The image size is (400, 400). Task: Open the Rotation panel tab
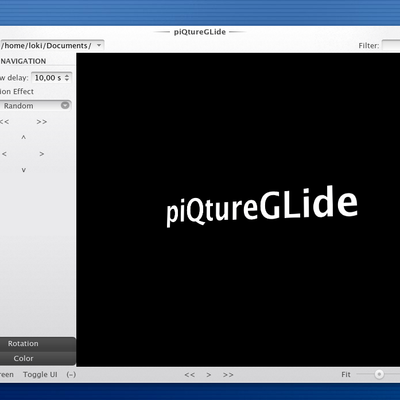point(23,343)
